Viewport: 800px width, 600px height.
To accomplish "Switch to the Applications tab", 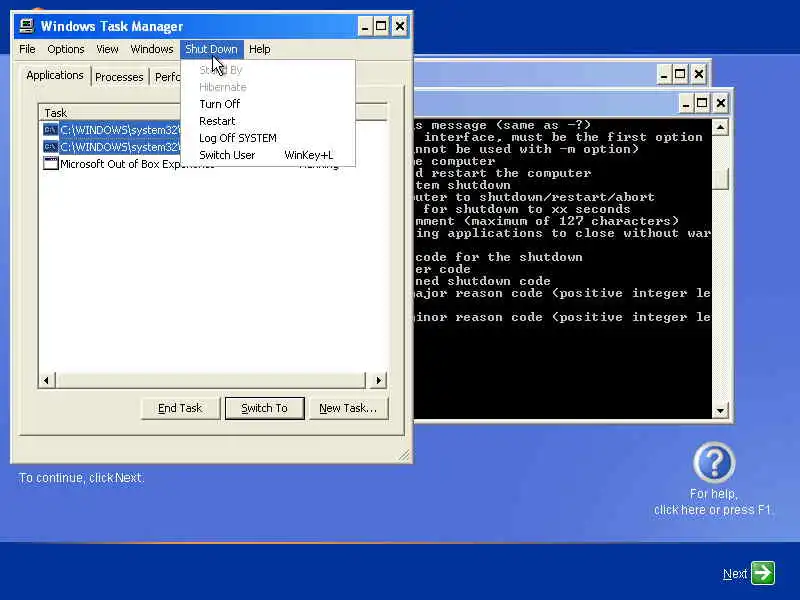I will pyautogui.click(x=55, y=75).
